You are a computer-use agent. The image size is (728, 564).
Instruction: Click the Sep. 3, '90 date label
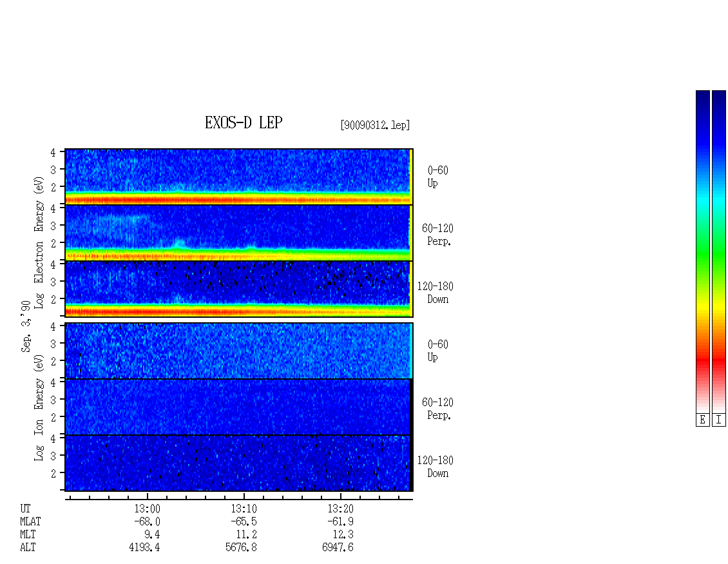point(26,326)
